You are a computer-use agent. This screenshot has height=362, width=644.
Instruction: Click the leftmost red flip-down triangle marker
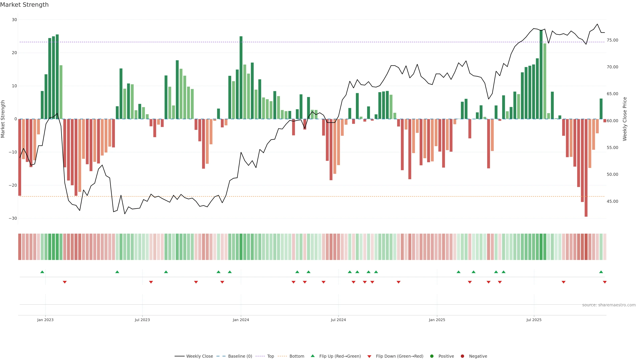tap(65, 282)
